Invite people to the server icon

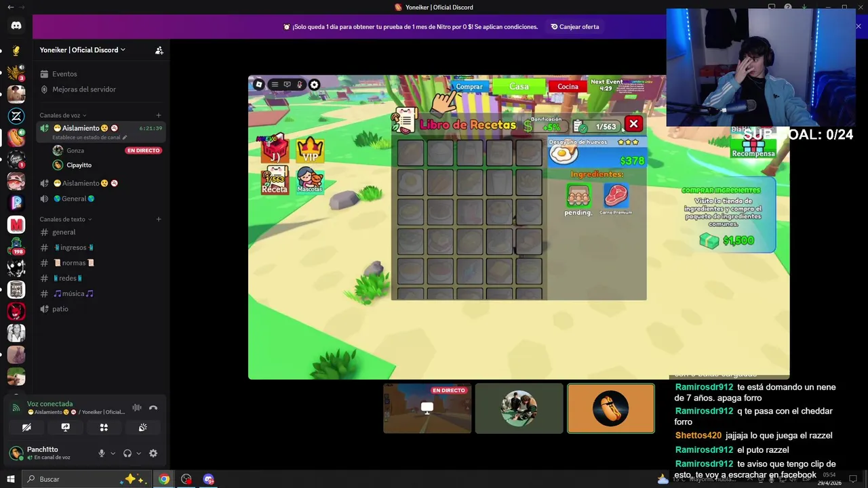point(159,50)
